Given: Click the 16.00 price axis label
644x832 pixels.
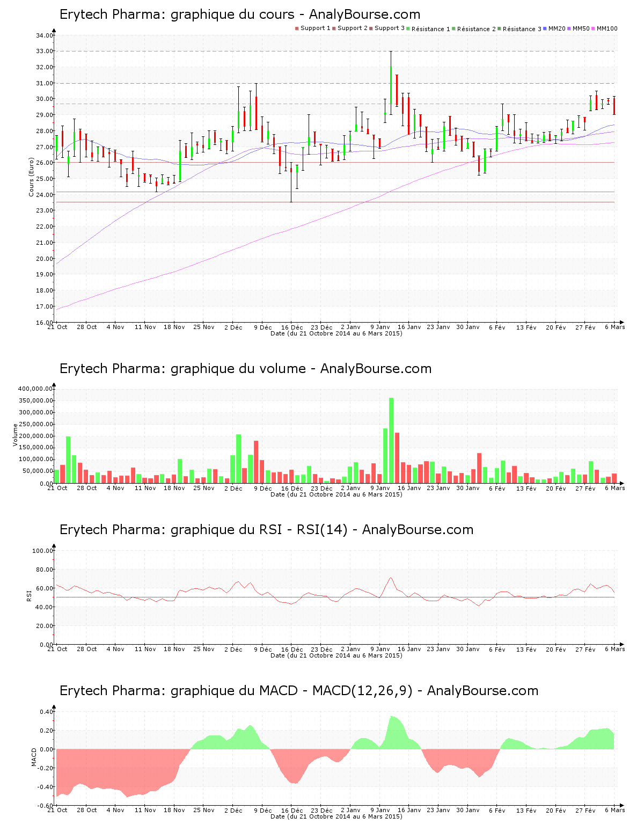Looking at the screenshot, I should point(45,323).
